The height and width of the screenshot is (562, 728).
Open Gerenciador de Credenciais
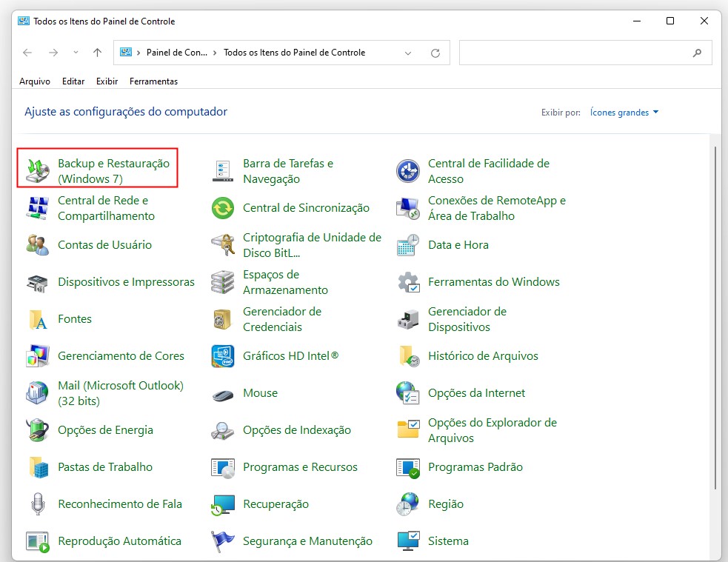click(283, 319)
